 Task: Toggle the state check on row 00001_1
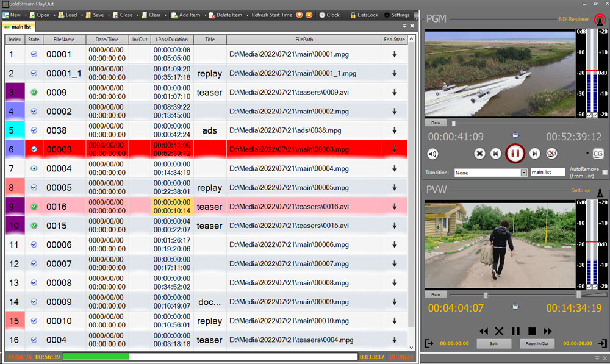pyautogui.click(x=34, y=73)
